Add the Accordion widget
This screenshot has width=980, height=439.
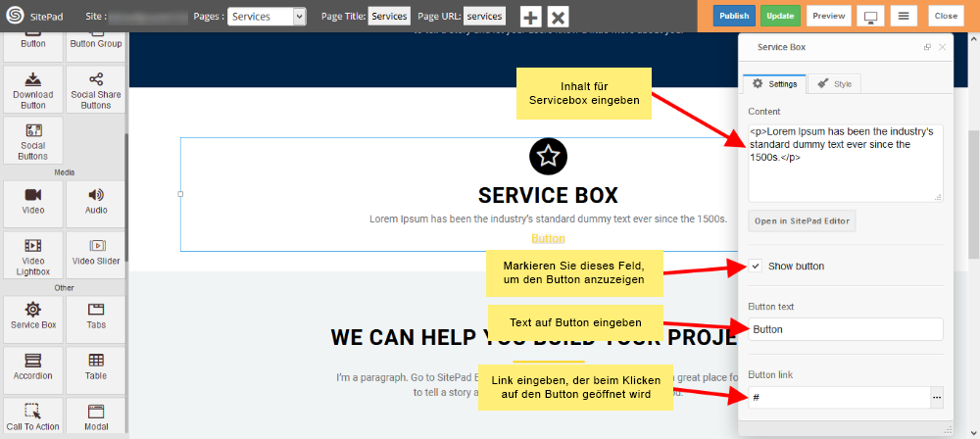tap(33, 370)
